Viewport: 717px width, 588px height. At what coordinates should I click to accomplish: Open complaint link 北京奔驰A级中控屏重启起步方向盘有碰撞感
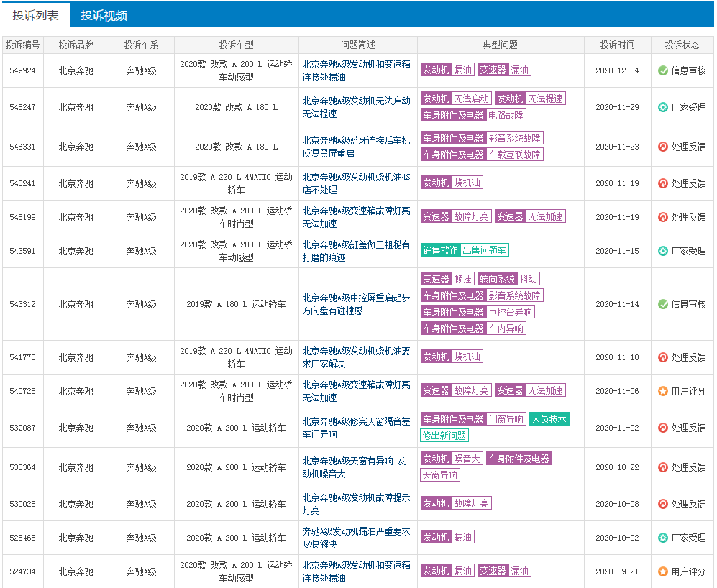coord(356,304)
